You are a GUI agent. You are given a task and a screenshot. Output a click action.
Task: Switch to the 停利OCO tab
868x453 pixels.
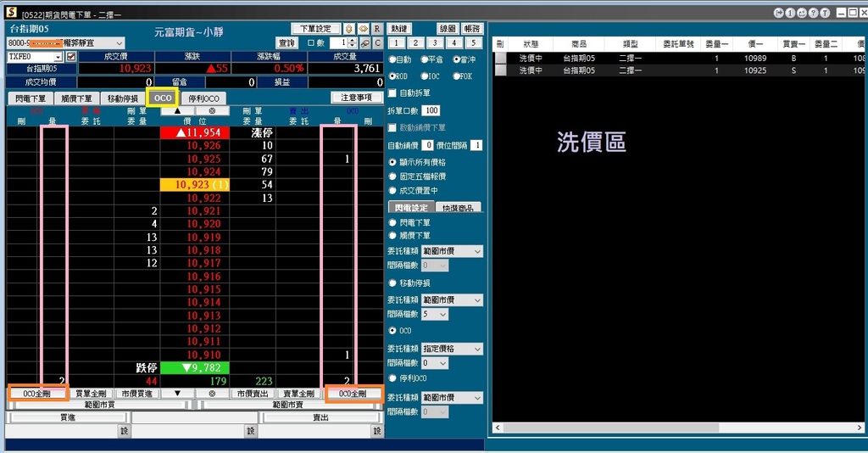[203, 98]
